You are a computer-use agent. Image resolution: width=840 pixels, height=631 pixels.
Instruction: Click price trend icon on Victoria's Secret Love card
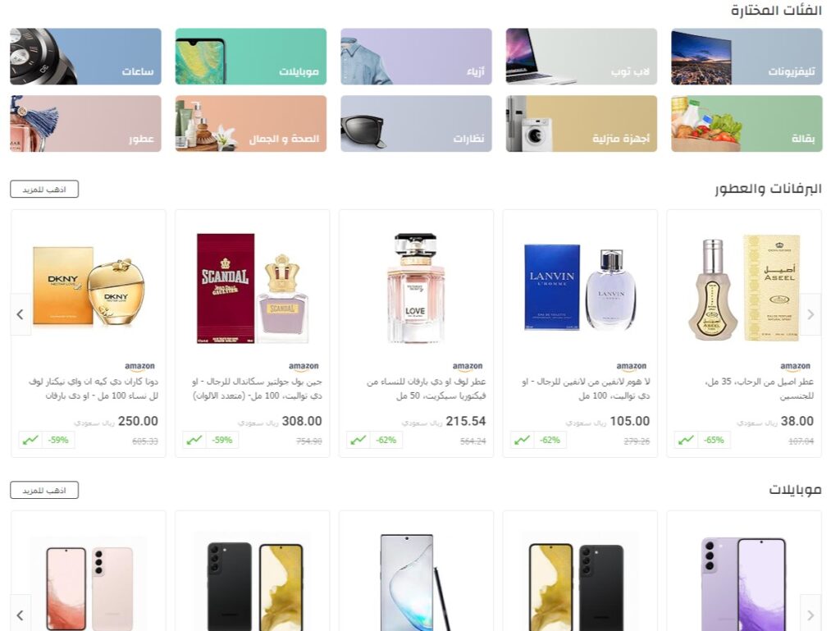pos(358,440)
